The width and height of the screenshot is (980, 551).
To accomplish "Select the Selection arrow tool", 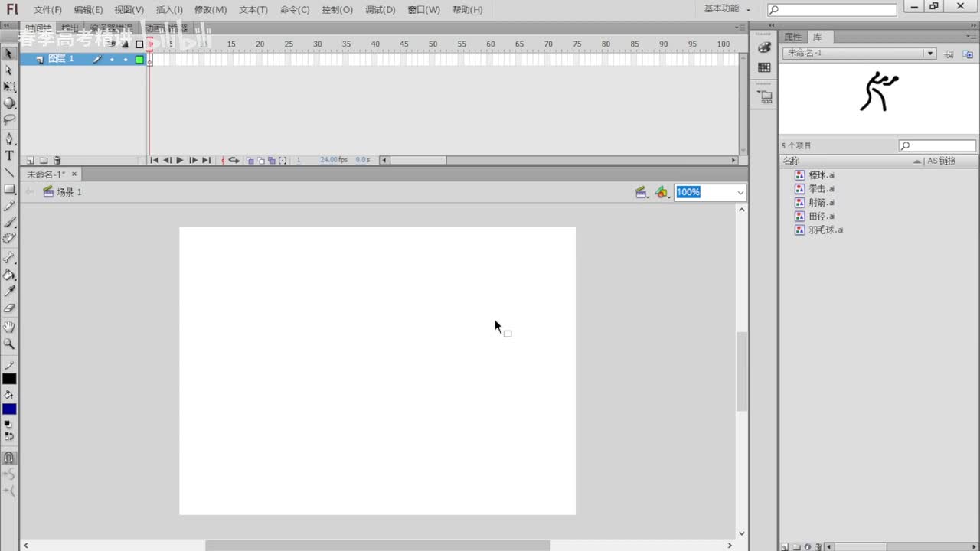I will point(9,54).
